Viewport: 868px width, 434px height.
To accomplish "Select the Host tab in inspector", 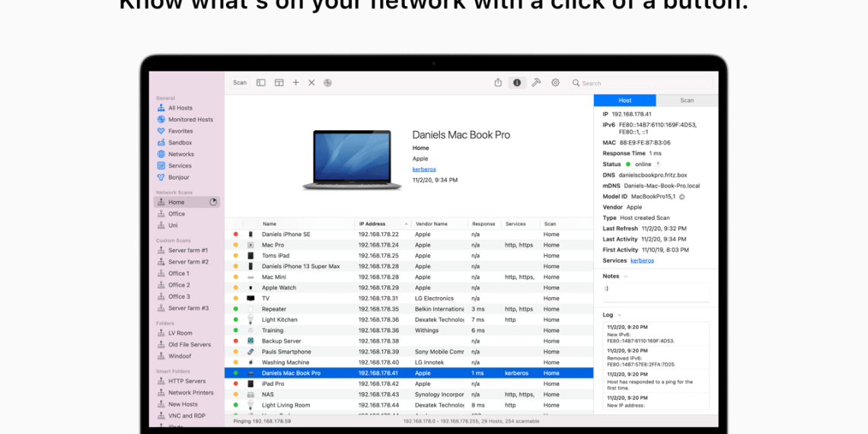I will coord(624,101).
